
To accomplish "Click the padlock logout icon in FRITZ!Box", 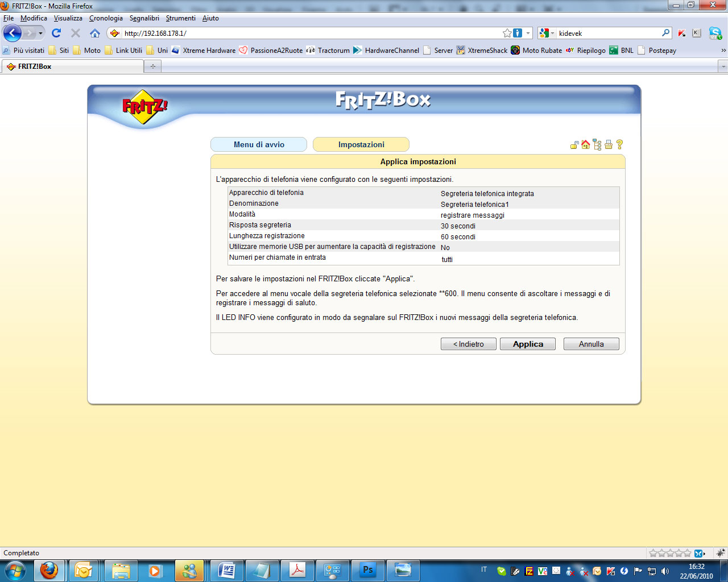I will click(574, 145).
